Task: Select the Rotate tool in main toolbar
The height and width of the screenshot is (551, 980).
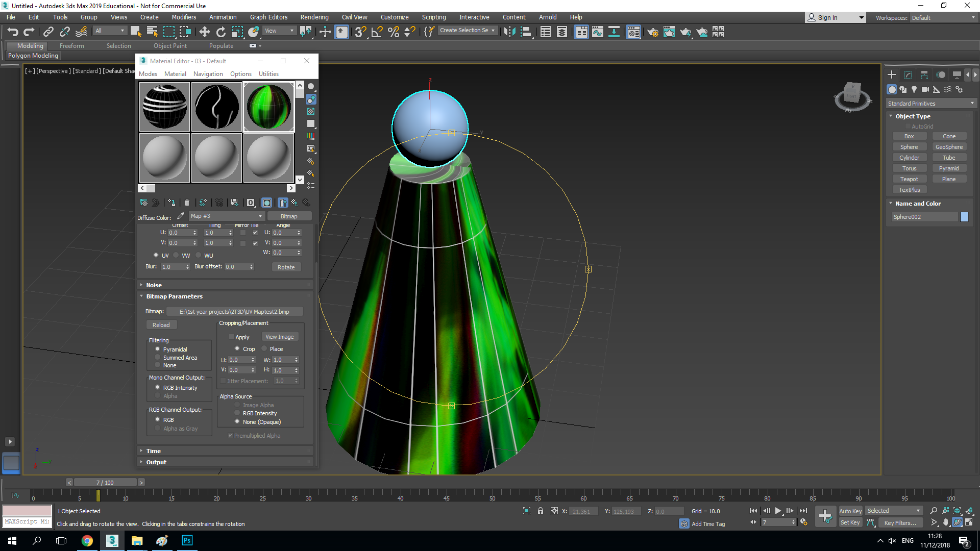Action: [x=220, y=32]
